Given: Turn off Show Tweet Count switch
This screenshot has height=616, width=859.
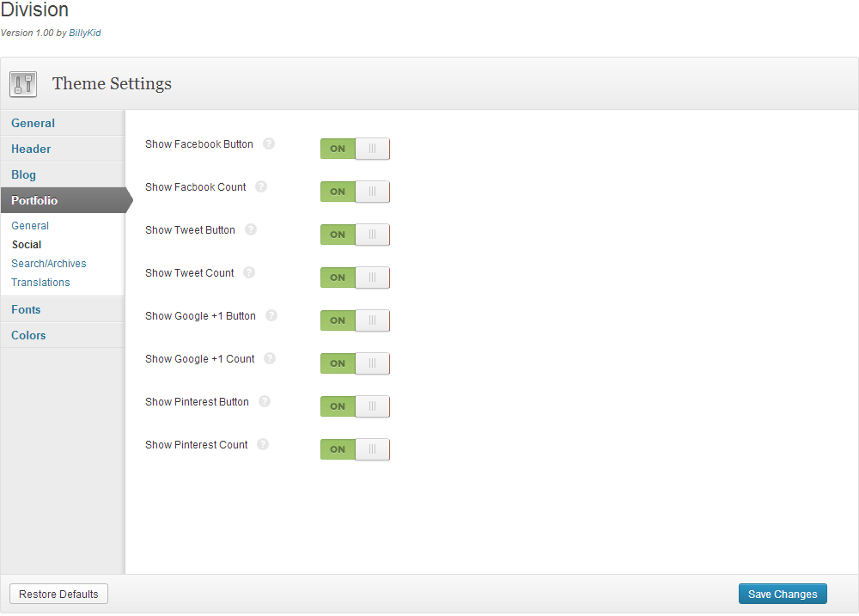Looking at the screenshot, I should point(355,278).
